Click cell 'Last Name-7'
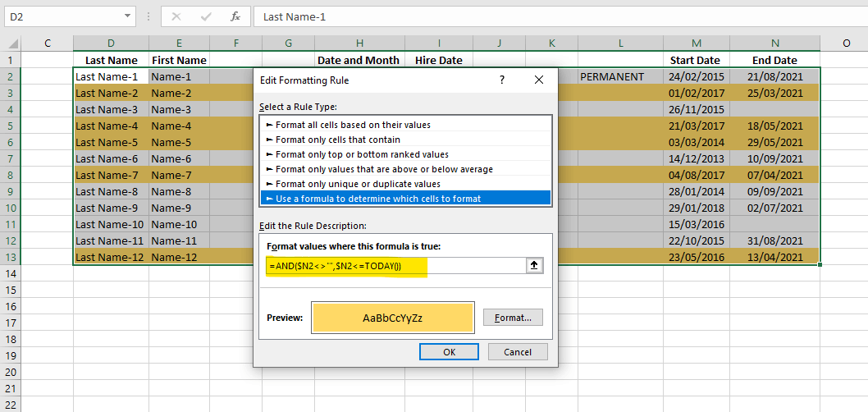 [112, 176]
